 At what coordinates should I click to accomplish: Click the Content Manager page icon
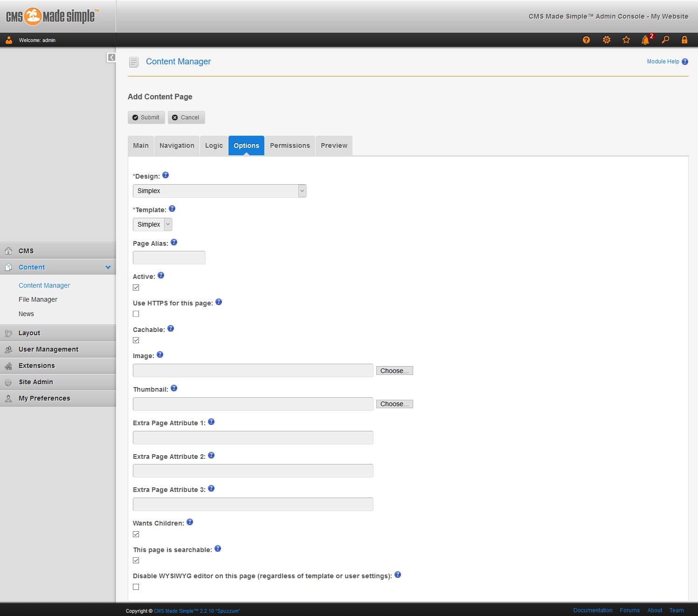point(134,62)
